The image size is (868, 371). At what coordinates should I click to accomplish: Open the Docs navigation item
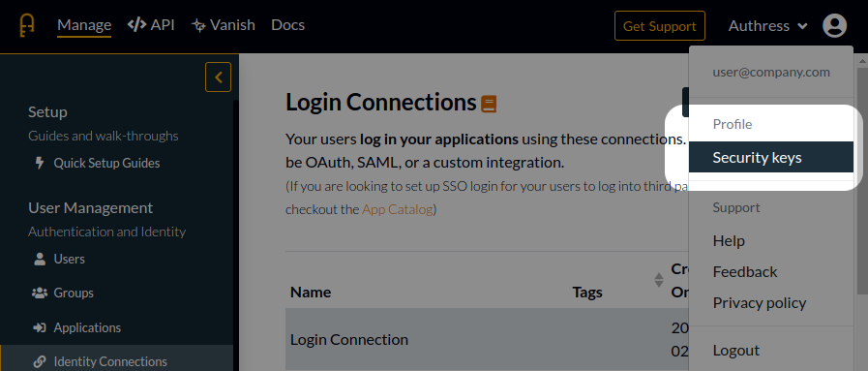click(287, 25)
